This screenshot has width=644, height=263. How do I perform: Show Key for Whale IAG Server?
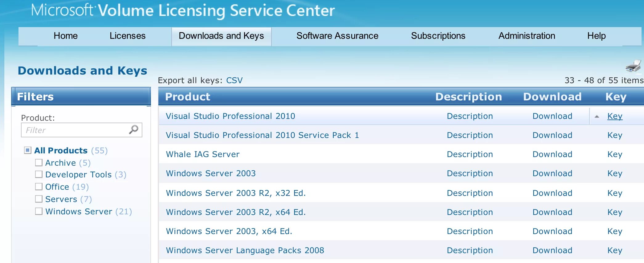pos(615,155)
